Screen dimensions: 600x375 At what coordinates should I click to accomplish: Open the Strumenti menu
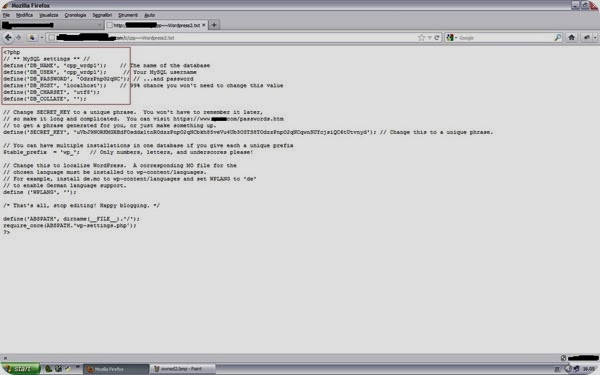pyautogui.click(x=128, y=15)
